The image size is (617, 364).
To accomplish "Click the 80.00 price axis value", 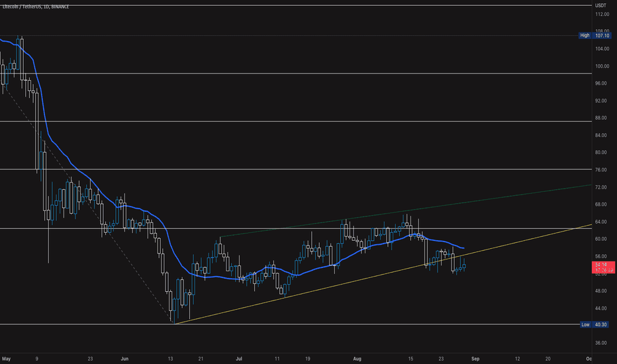I will [601, 153].
